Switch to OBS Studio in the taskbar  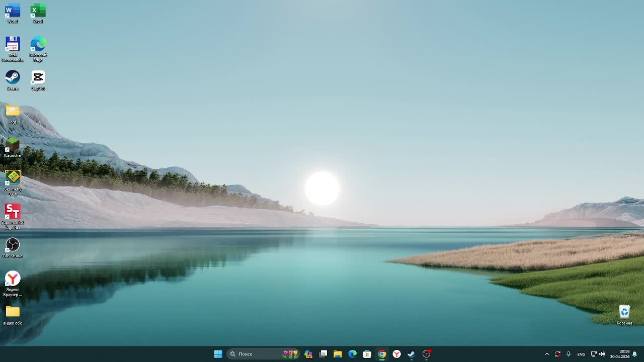click(x=426, y=354)
